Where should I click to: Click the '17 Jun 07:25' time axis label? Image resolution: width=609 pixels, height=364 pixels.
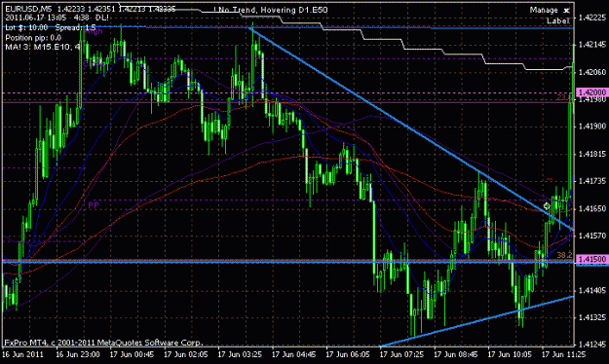pos(401,354)
